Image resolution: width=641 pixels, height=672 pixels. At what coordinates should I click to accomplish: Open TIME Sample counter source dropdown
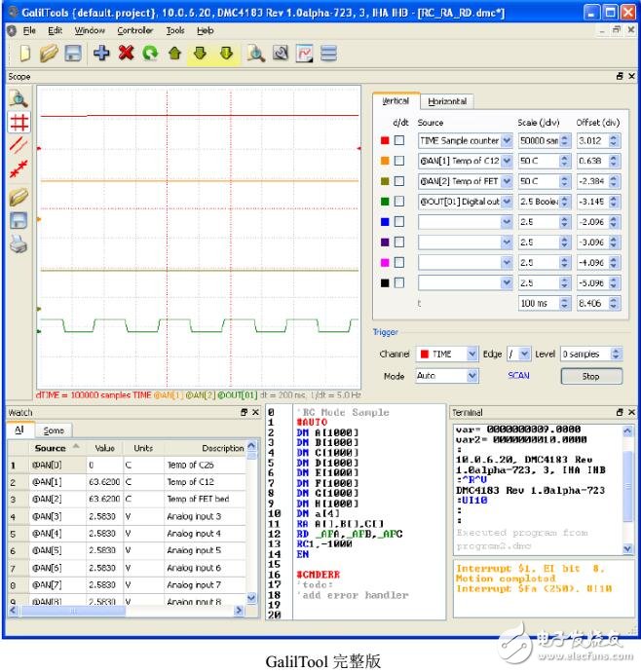[x=507, y=140]
